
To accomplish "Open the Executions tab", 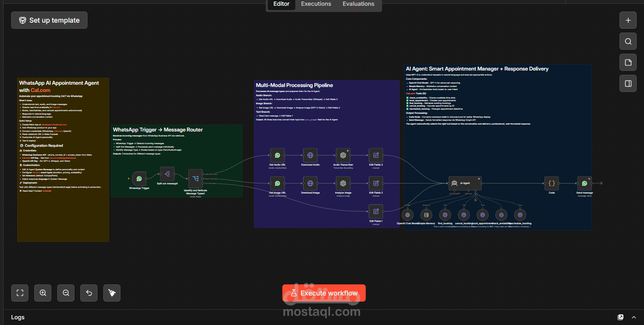I will coord(316,4).
